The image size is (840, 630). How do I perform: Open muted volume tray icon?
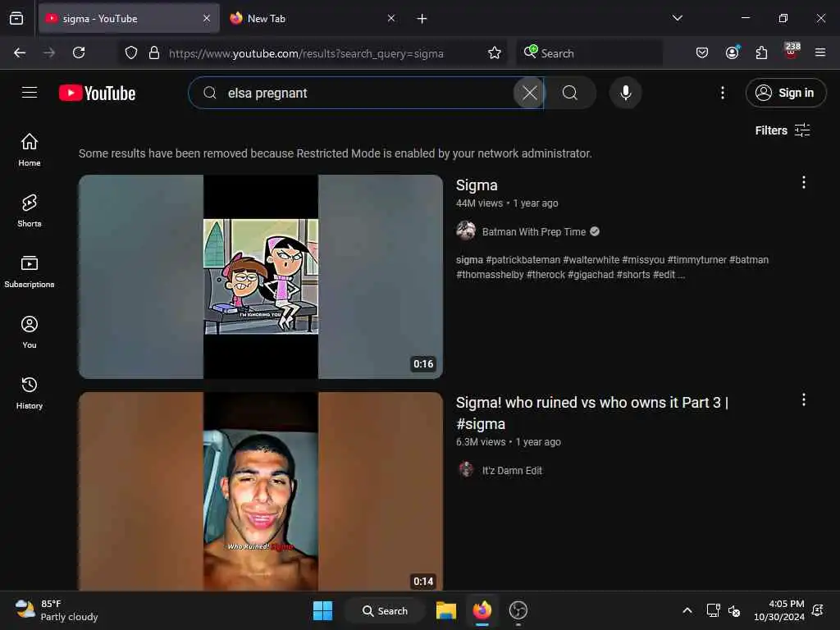point(734,610)
